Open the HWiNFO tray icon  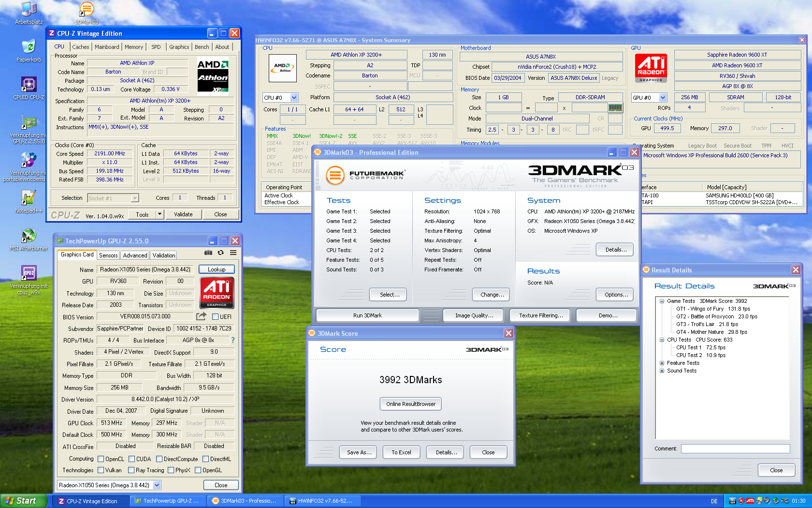click(732, 501)
